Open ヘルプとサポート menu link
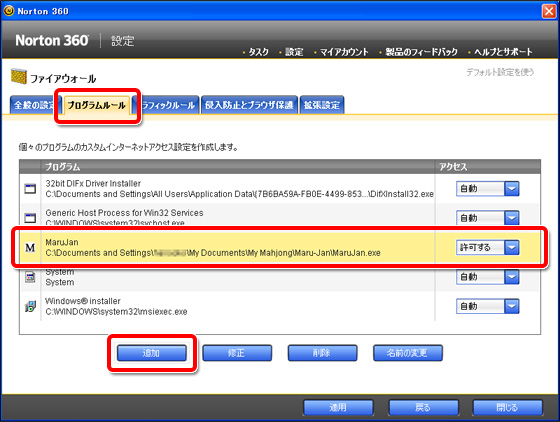 pos(503,52)
